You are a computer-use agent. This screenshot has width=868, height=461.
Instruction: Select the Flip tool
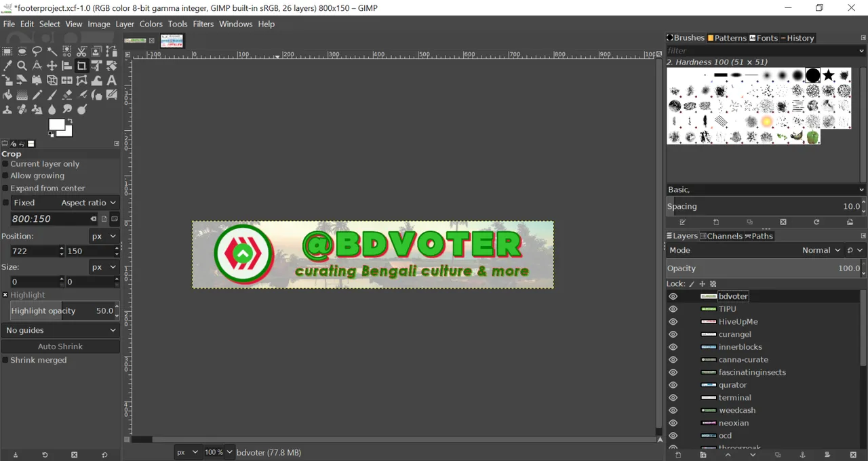coord(67,80)
